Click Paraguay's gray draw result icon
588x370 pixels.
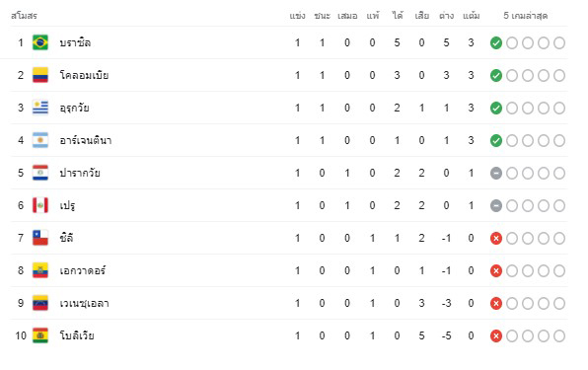point(495,174)
